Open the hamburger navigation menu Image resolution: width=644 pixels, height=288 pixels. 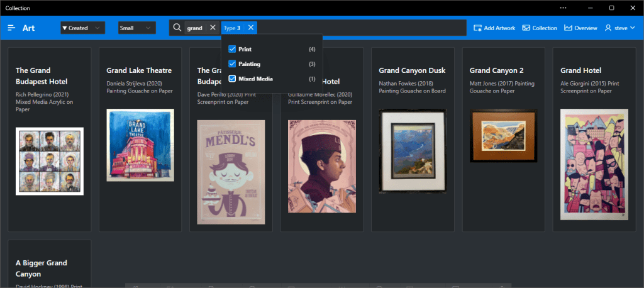(11, 28)
